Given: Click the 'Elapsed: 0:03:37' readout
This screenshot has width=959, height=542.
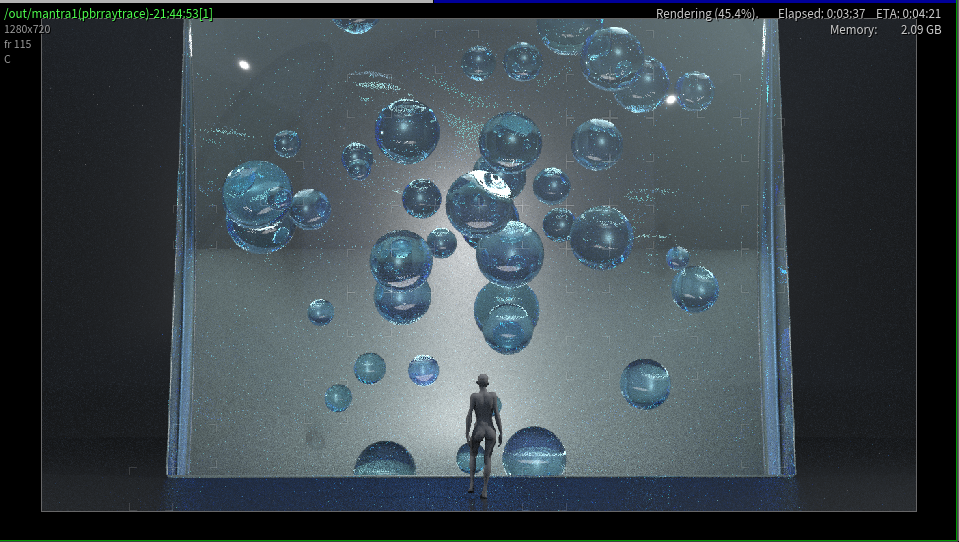Looking at the screenshot, I should point(821,13).
